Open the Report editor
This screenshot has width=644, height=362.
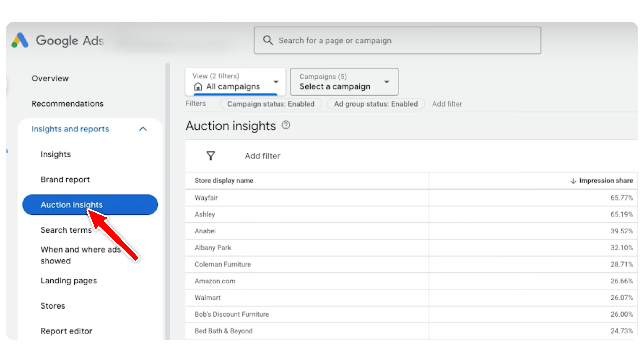pos(66,331)
